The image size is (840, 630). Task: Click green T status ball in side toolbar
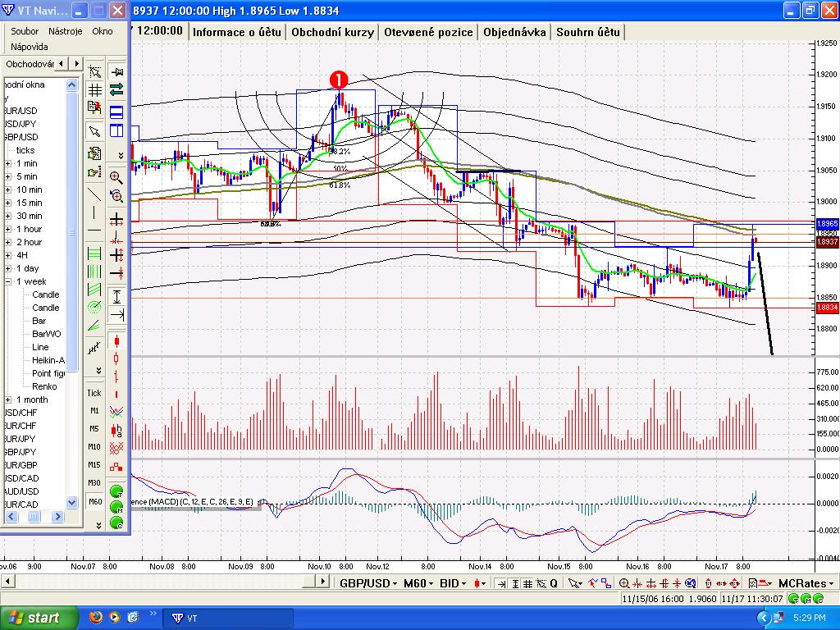pos(116,491)
